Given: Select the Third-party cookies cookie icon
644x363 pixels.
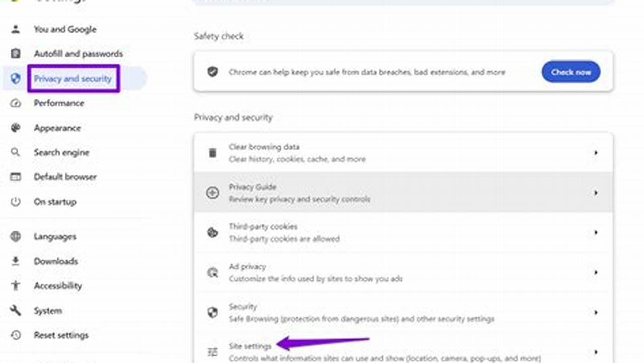Looking at the screenshot, I should (212, 232).
